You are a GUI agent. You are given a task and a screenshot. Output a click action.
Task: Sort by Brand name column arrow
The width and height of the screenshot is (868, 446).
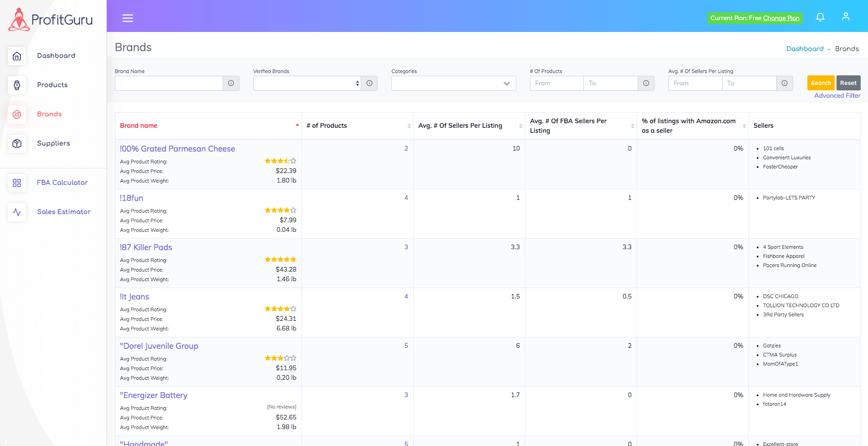tap(297, 126)
